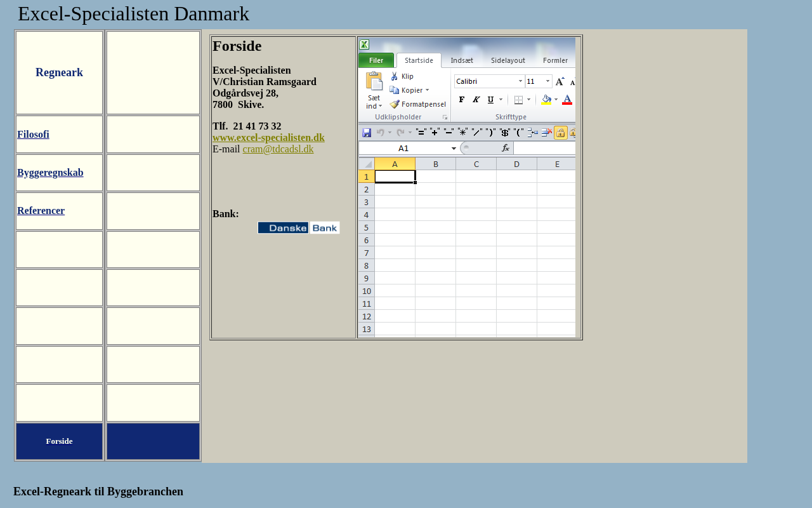Toggle bold formatting with the F button

pyautogui.click(x=461, y=100)
